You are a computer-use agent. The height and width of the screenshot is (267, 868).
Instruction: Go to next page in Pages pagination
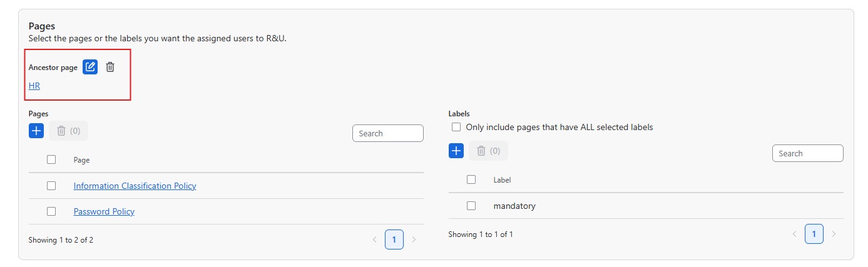[x=414, y=239]
